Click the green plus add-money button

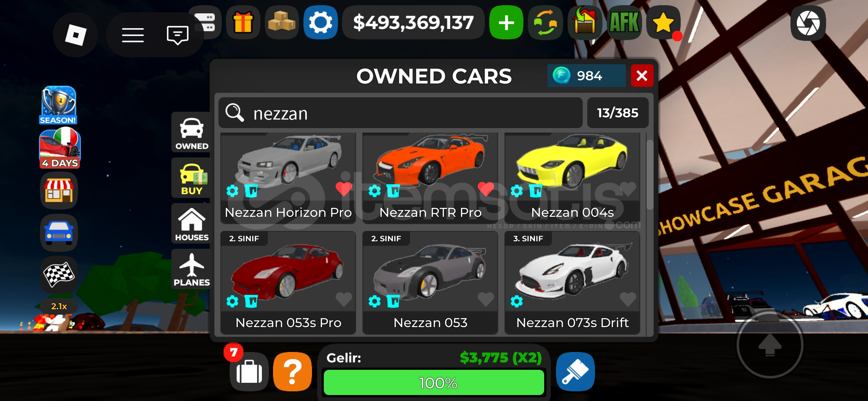pyautogui.click(x=506, y=22)
